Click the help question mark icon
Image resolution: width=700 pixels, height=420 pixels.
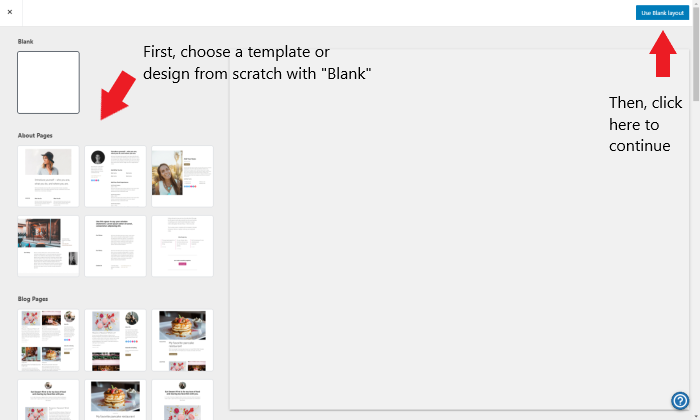click(x=680, y=400)
